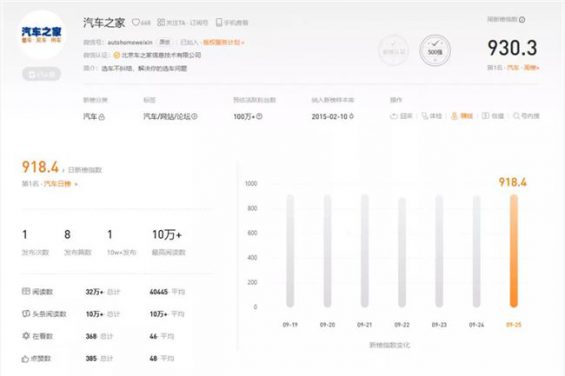Click the 汽车/网站/论坛 tag text

point(166,116)
